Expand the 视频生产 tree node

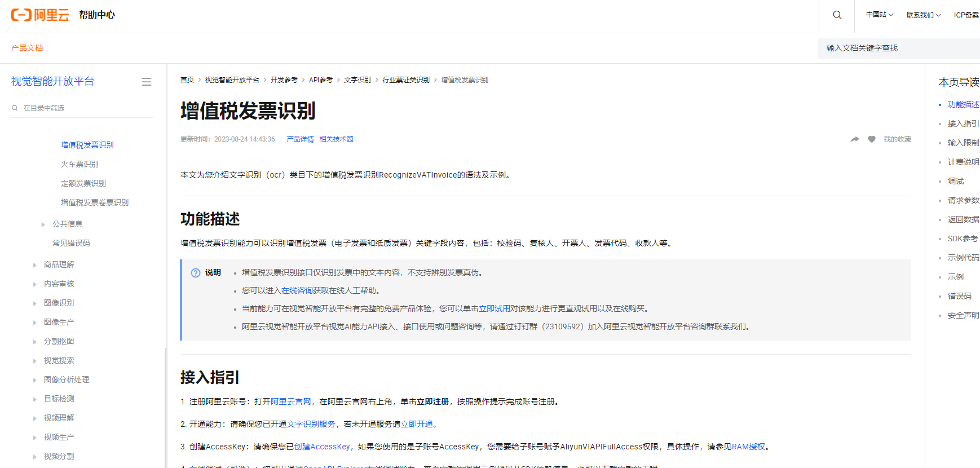[35, 438]
